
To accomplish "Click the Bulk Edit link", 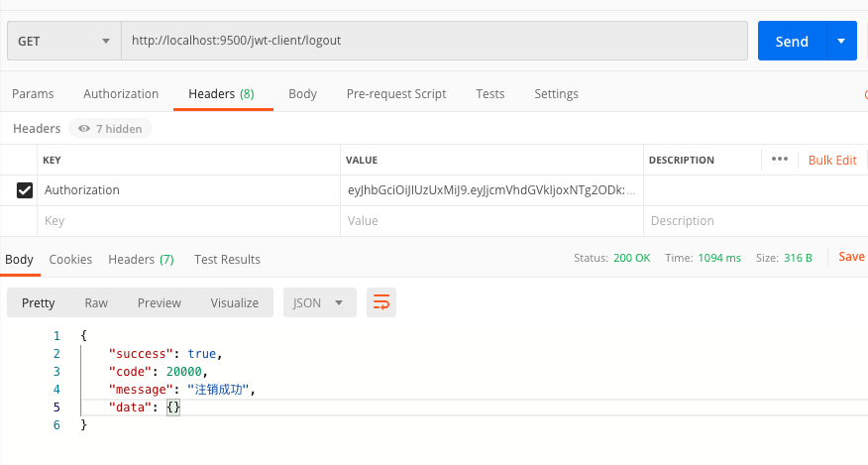I will pyautogui.click(x=832, y=160).
